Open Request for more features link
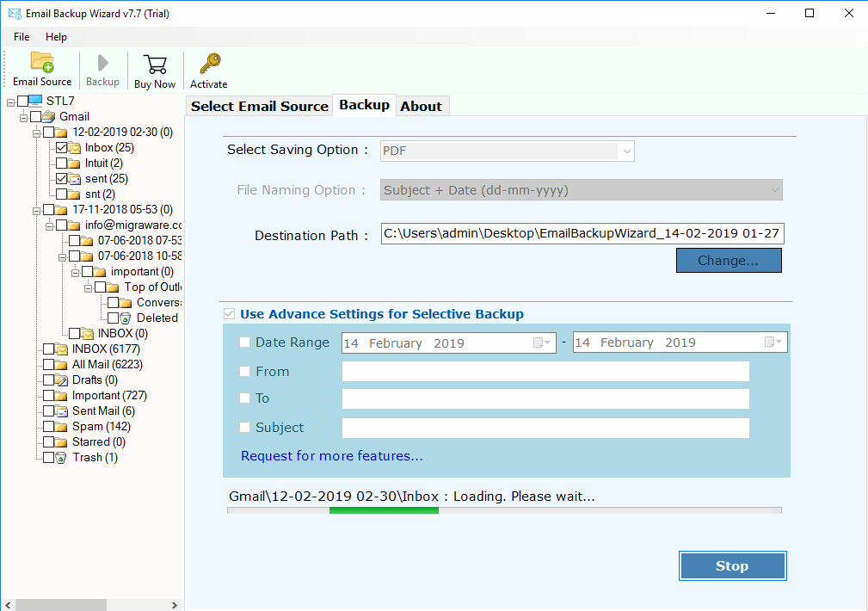This screenshot has width=868, height=611. (x=331, y=456)
